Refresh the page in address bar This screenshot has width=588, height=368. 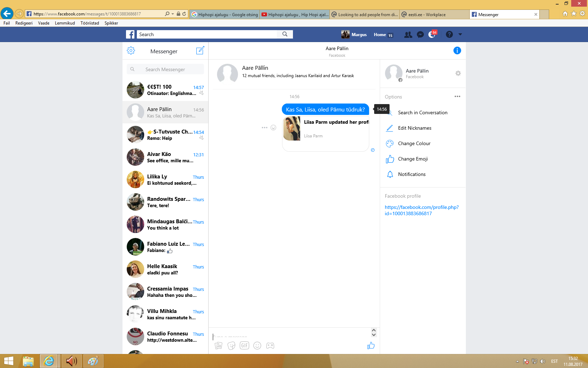click(184, 14)
